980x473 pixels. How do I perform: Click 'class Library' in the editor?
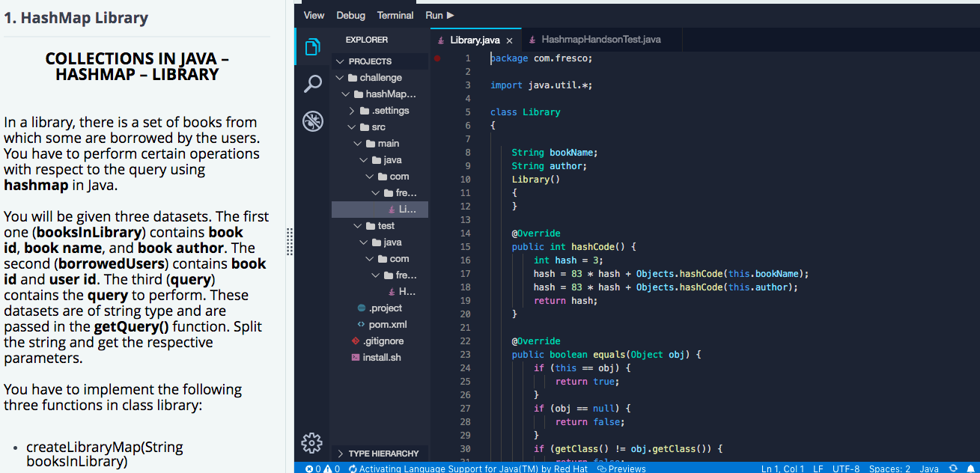[526, 112]
